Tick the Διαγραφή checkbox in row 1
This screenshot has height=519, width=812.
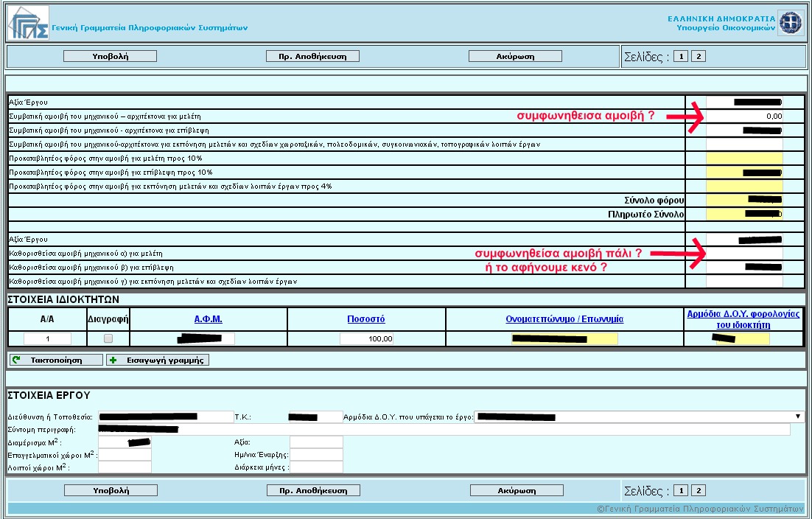click(108, 338)
